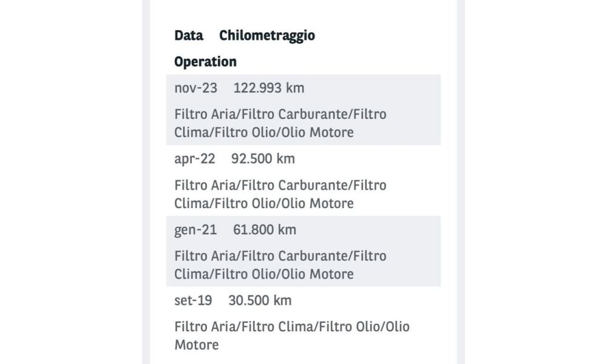Click the 61.800 km mileage value
This screenshot has height=364, width=607.
265,231
